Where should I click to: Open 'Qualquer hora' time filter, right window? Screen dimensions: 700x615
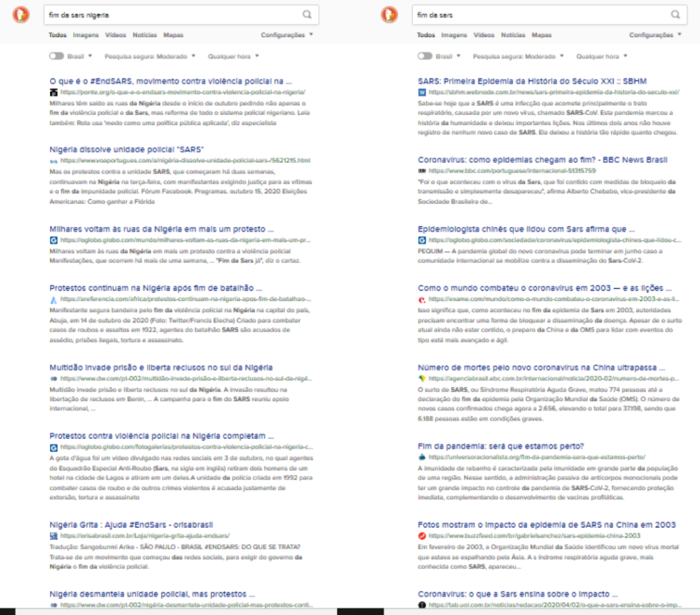point(602,56)
